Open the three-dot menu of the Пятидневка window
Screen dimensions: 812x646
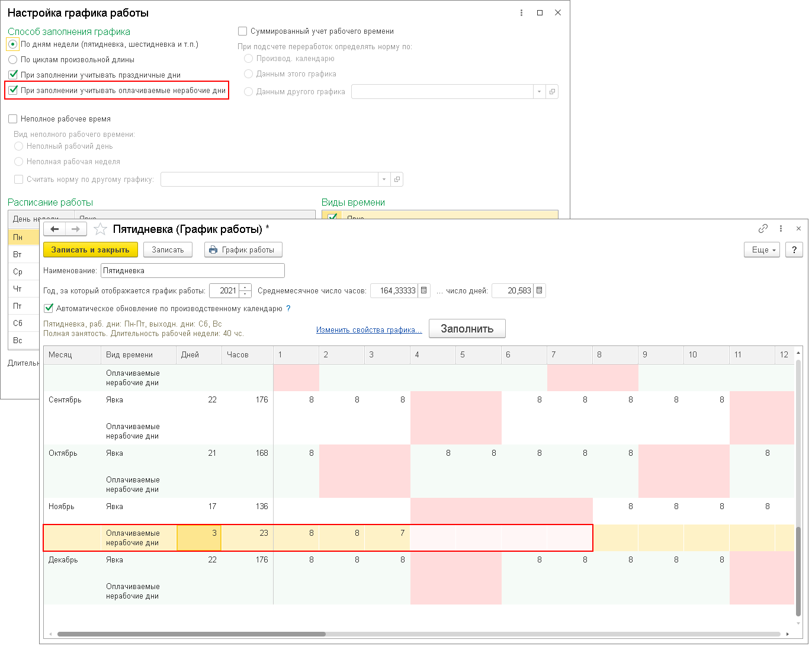(781, 229)
